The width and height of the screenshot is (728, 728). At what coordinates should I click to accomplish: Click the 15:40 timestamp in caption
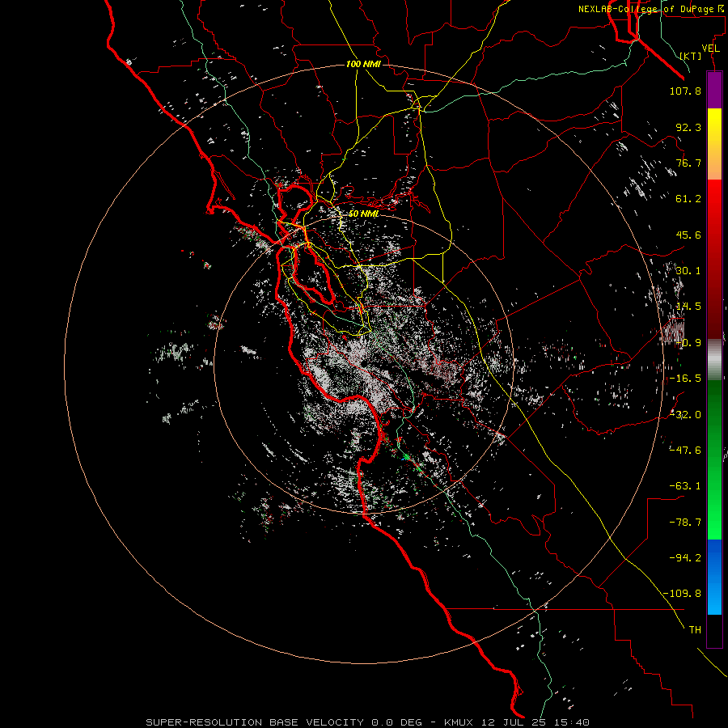click(x=571, y=722)
